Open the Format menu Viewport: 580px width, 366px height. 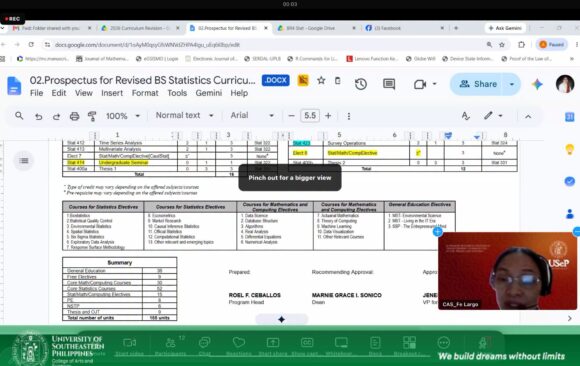click(x=145, y=93)
